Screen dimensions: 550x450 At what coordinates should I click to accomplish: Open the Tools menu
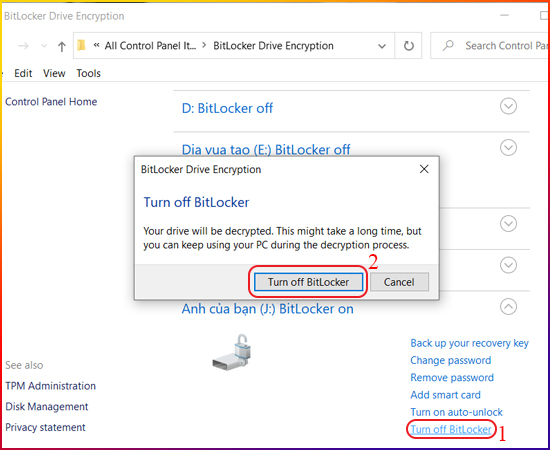pyautogui.click(x=88, y=73)
